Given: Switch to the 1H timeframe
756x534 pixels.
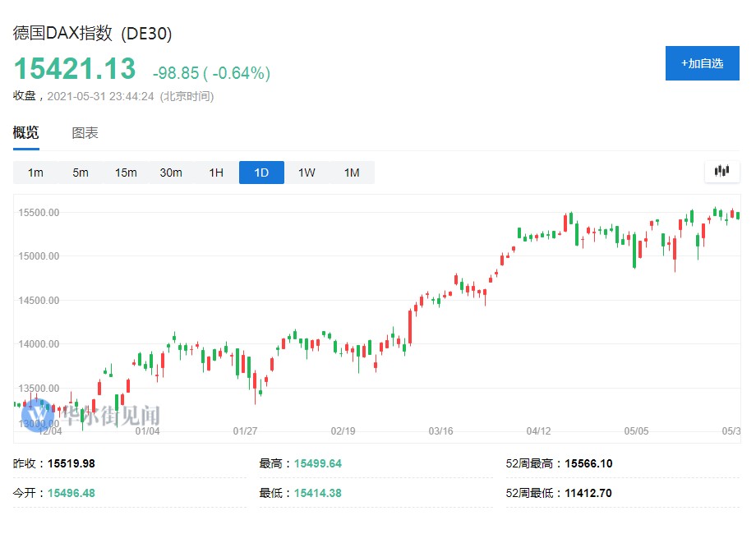Looking at the screenshot, I should point(216,173).
